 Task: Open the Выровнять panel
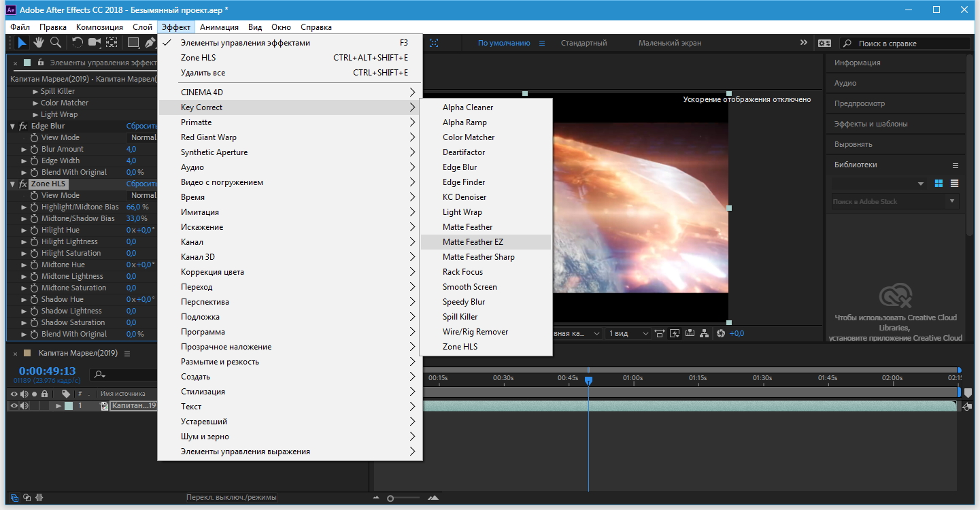[x=853, y=144]
